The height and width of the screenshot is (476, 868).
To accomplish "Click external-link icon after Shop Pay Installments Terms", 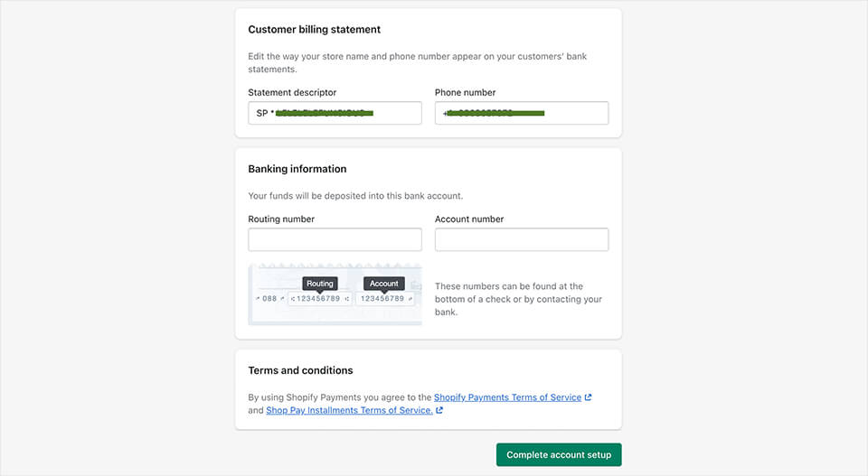I will pyautogui.click(x=439, y=411).
